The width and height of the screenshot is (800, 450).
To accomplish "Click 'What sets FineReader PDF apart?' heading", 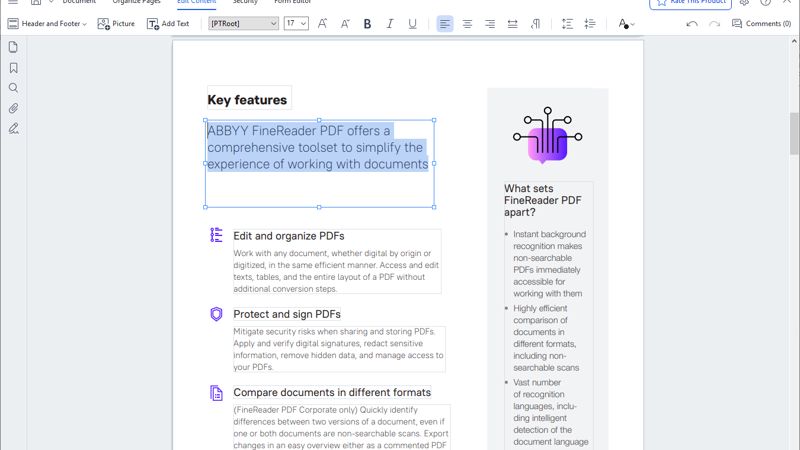I will click(542, 200).
